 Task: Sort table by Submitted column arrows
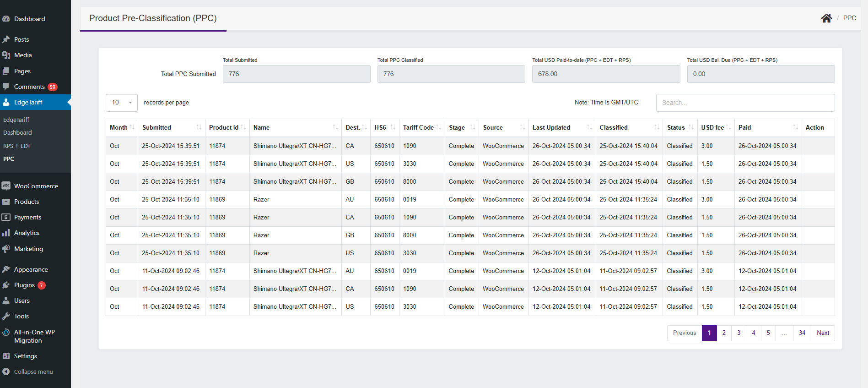pyautogui.click(x=199, y=127)
